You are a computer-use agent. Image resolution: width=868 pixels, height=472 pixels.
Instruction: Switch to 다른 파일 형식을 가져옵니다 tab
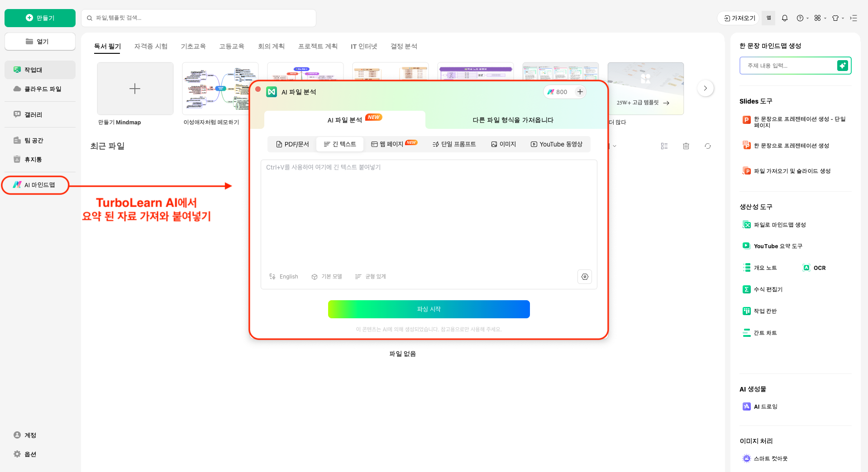(x=513, y=120)
